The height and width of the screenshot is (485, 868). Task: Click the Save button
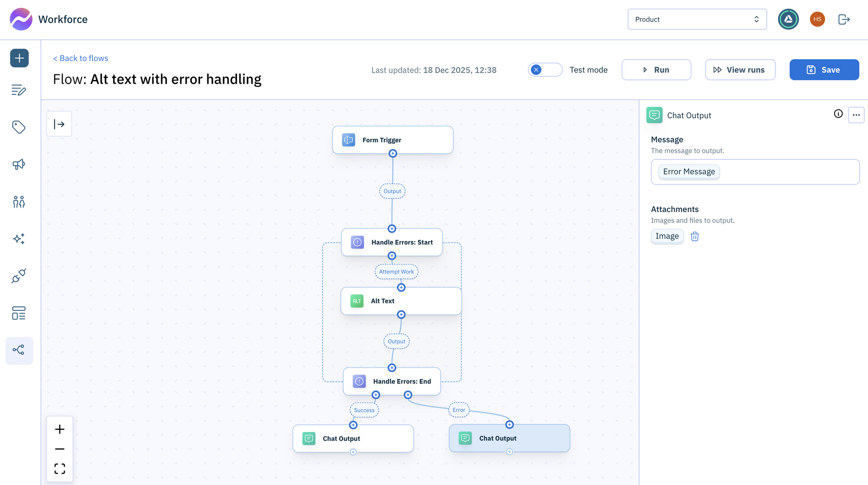point(824,70)
